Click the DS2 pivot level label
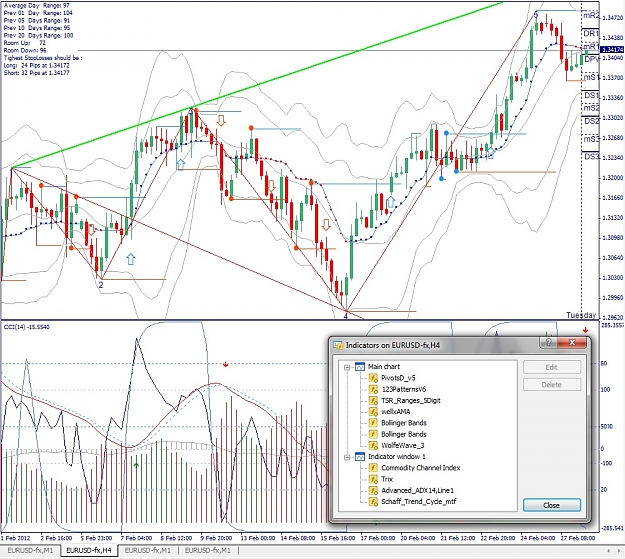The image size is (625, 559). coord(591,121)
